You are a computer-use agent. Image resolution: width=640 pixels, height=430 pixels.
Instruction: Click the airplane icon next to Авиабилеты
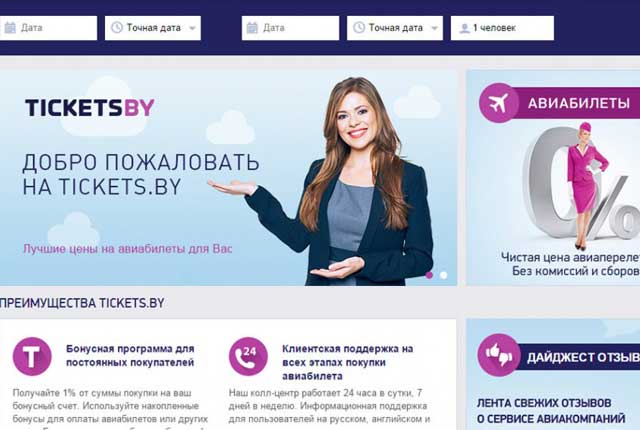click(x=498, y=103)
